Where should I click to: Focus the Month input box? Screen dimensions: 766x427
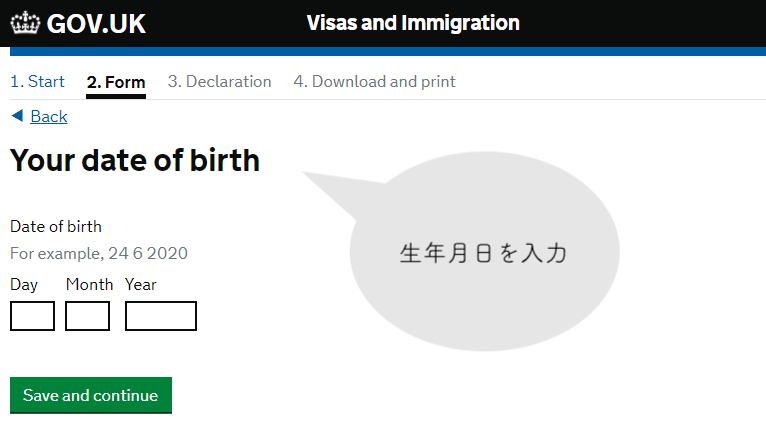(x=87, y=316)
